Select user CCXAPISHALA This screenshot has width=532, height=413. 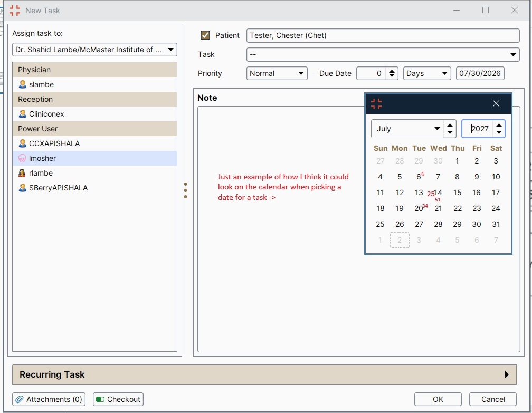coord(94,143)
